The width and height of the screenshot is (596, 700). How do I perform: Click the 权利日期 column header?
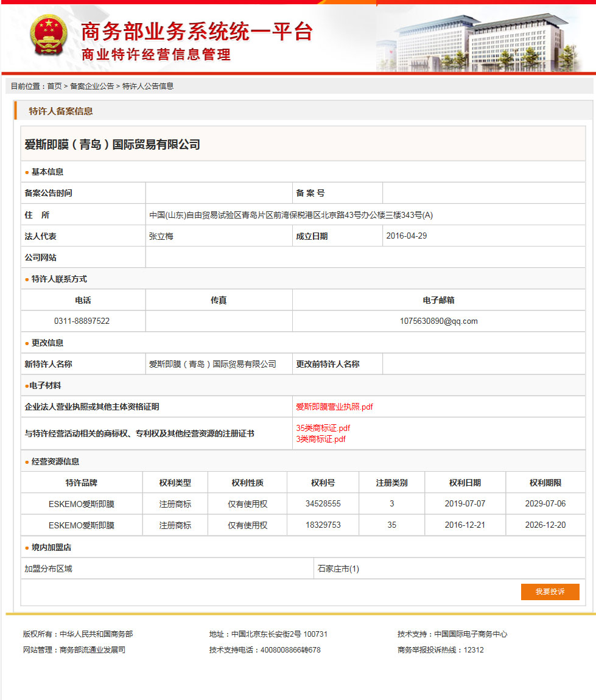click(465, 483)
